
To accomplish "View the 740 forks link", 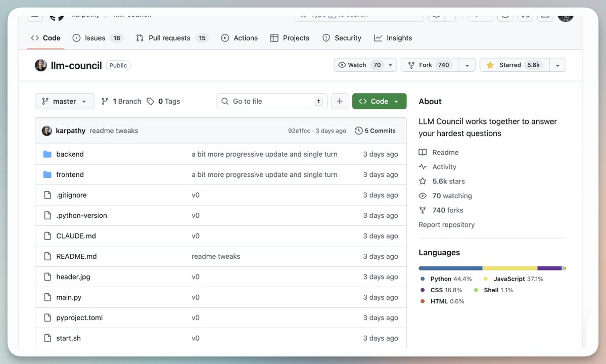I will [x=441, y=210].
